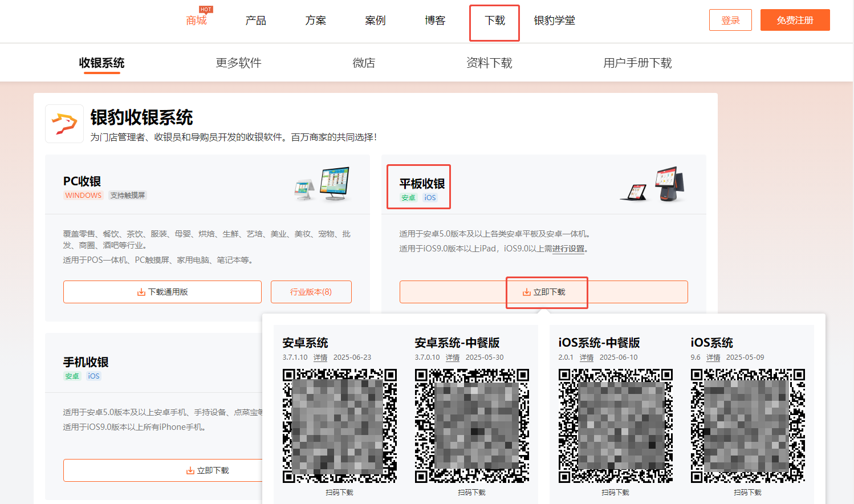Click the 手机收银 title
The image size is (854, 504).
click(86, 362)
